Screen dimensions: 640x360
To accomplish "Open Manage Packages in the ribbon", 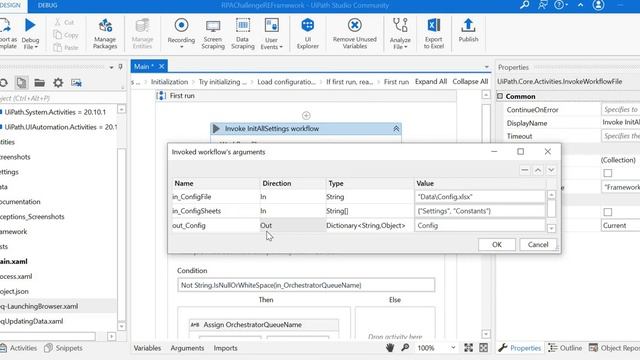I will 105,34.
